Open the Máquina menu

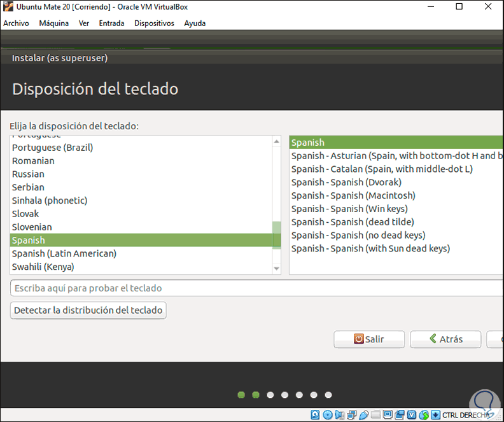pos(54,24)
